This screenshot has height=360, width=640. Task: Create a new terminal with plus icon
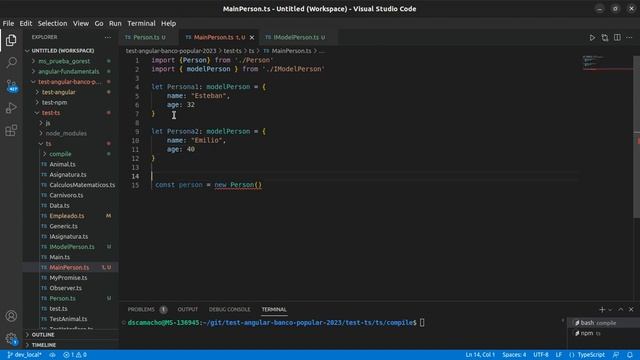602,309
